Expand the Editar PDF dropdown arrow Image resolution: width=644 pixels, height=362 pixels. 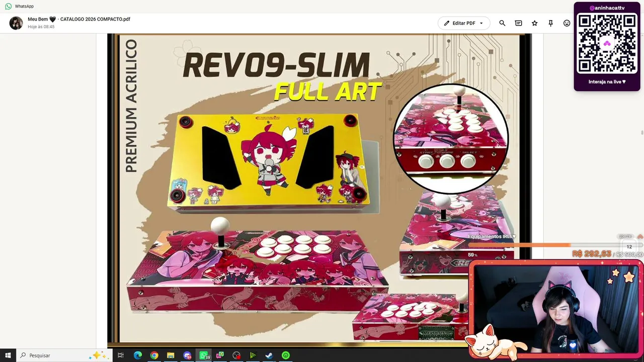click(481, 23)
